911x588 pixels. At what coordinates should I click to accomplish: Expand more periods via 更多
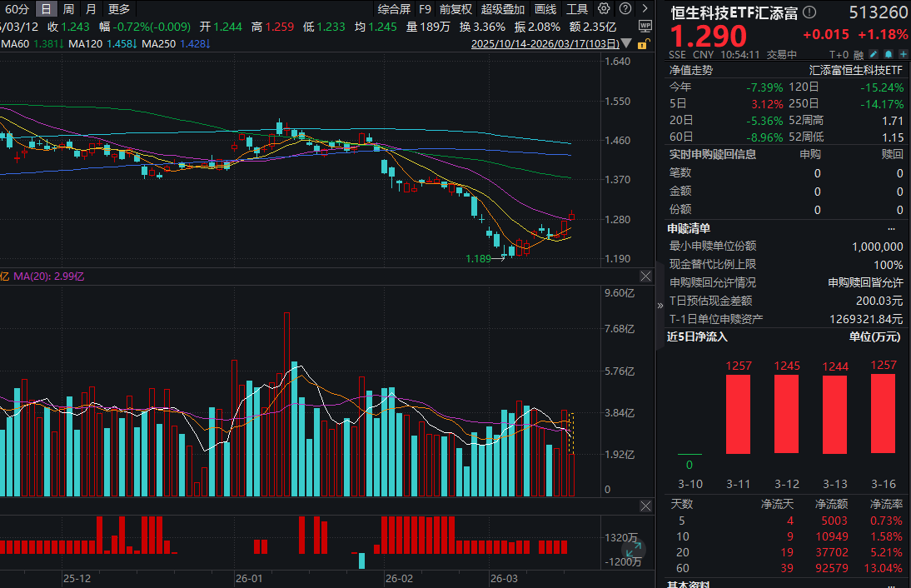coord(119,9)
